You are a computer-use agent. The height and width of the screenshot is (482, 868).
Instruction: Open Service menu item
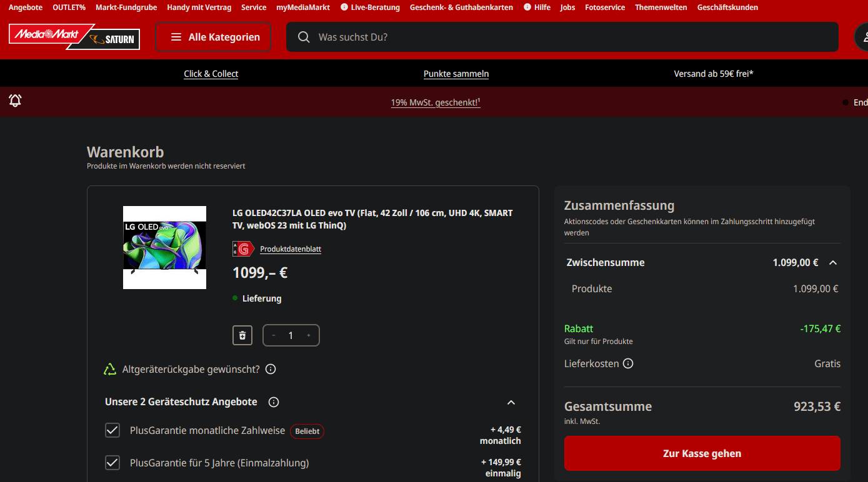[254, 7]
